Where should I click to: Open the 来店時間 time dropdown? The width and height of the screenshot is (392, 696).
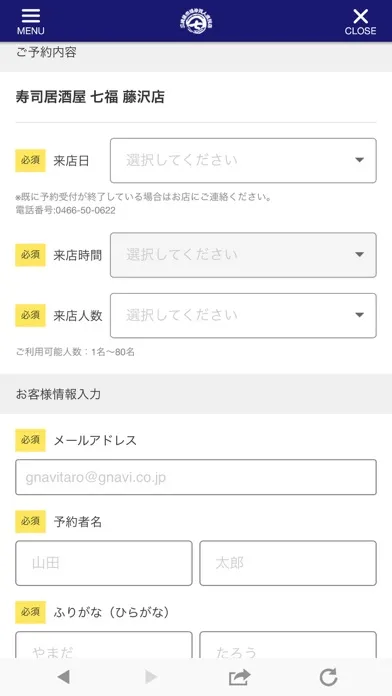[x=243, y=255]
